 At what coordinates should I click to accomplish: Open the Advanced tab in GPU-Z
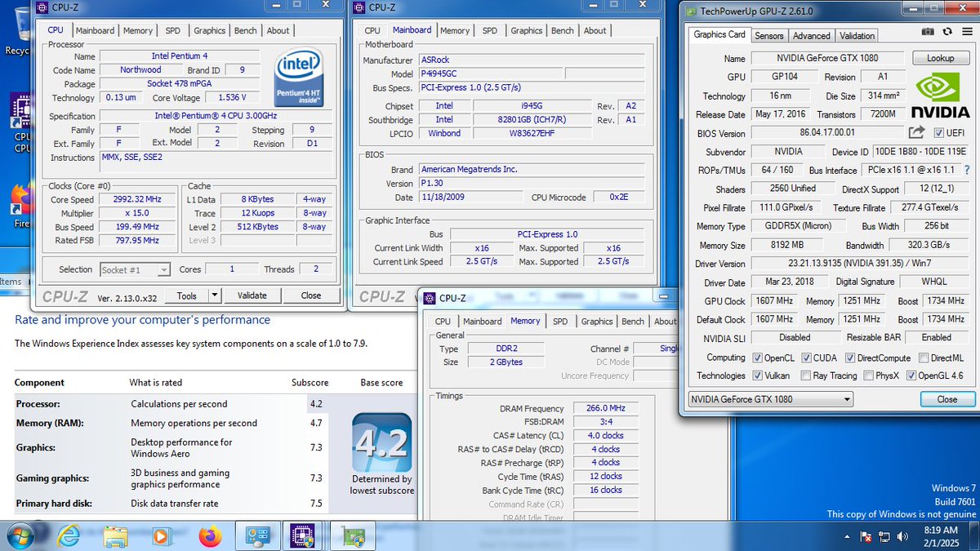point(811,36)
